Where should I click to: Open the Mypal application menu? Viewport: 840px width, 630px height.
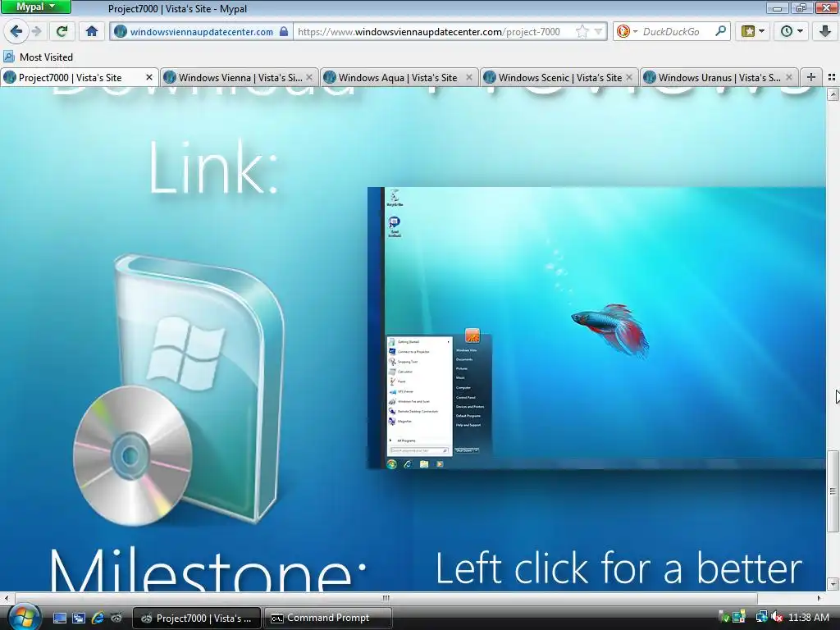point(36,7)
